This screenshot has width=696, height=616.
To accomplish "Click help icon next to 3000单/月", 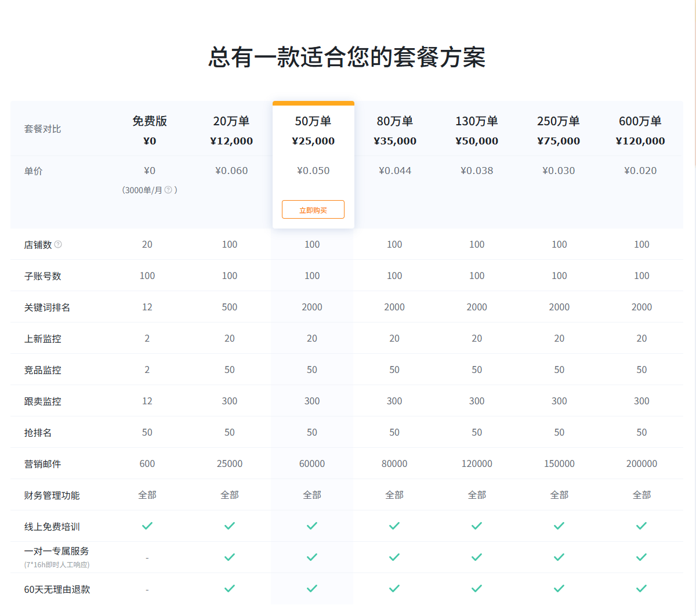I will pos(168,190).
